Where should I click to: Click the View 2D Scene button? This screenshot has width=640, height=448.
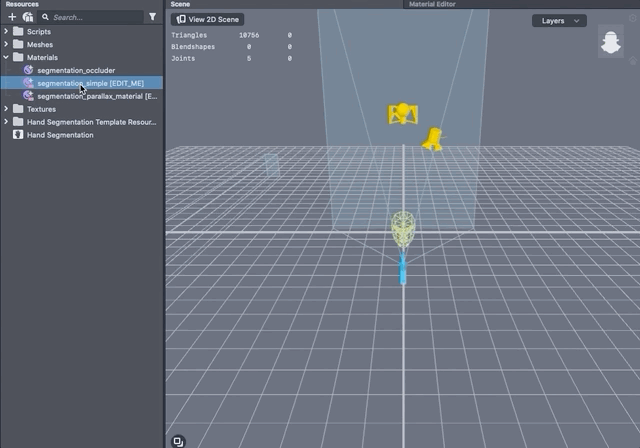pos(209,19)
